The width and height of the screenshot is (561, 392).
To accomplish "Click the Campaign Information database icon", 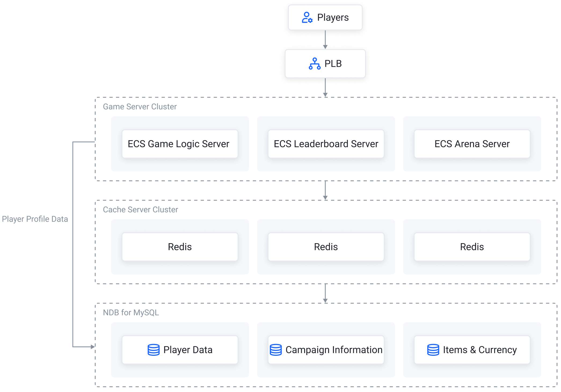I will pyautogui.click(x=276, y=350).
